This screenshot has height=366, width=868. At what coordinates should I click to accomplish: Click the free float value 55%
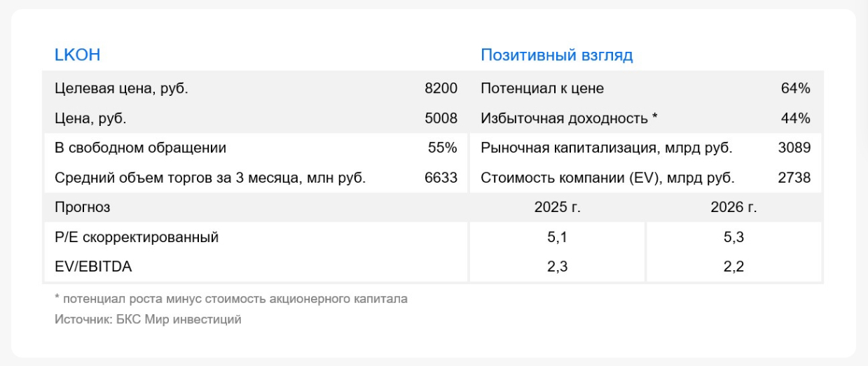(443, 148)
